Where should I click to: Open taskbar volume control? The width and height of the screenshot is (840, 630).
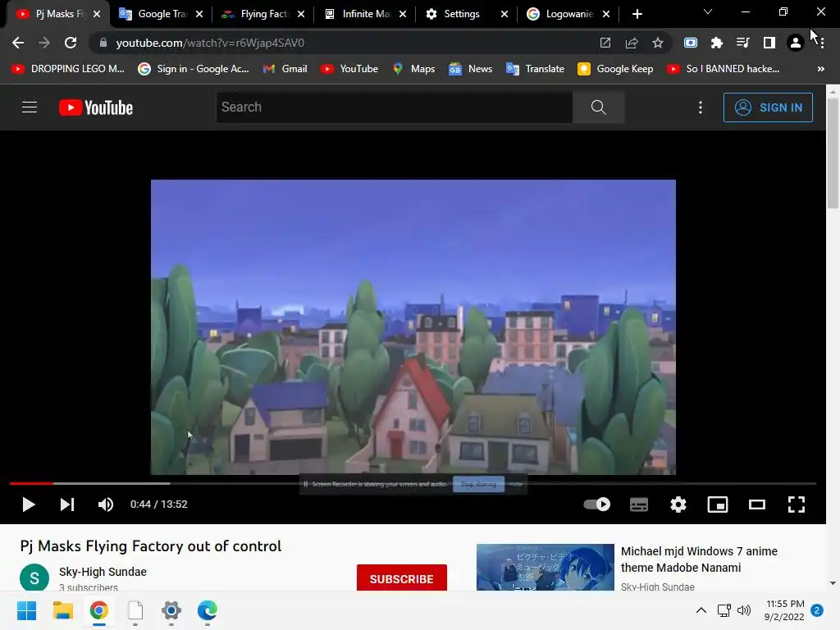(743, 610)
